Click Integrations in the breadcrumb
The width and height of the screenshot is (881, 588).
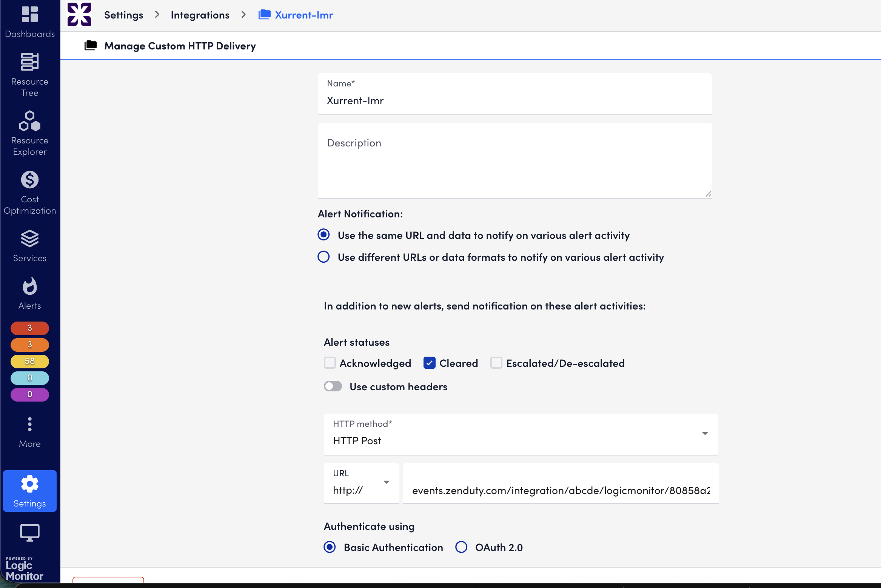tap(200, 15)
